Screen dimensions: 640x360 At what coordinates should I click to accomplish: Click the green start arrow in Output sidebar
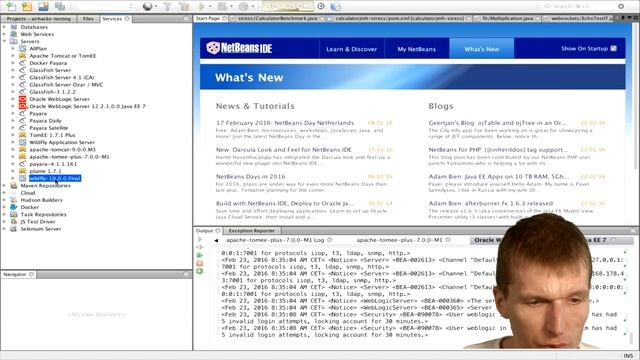tap(200, 239)
